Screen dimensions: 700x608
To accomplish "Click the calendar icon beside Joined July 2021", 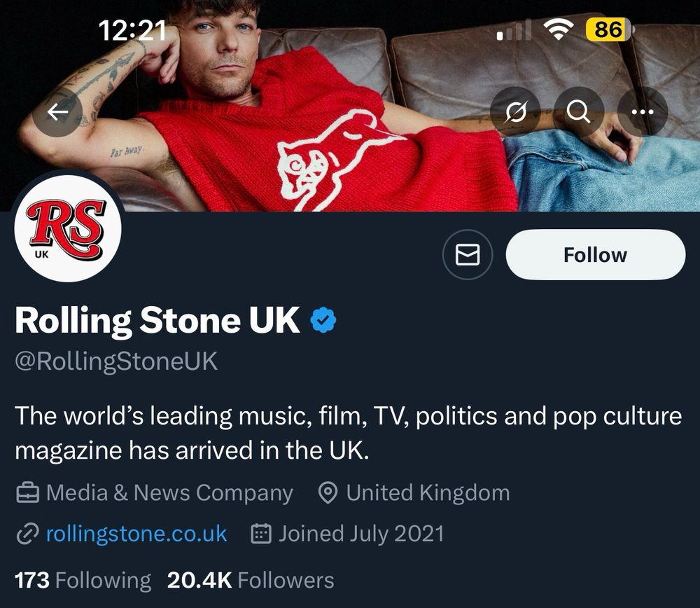I will point(260,534).
